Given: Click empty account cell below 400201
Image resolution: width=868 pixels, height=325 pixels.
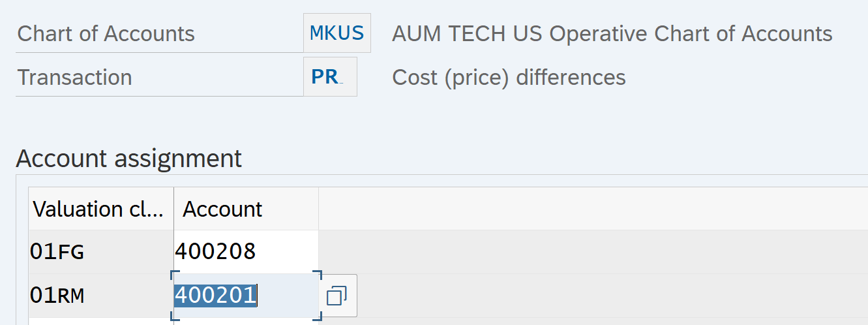Looking at the screenshot, I should 245,321.
